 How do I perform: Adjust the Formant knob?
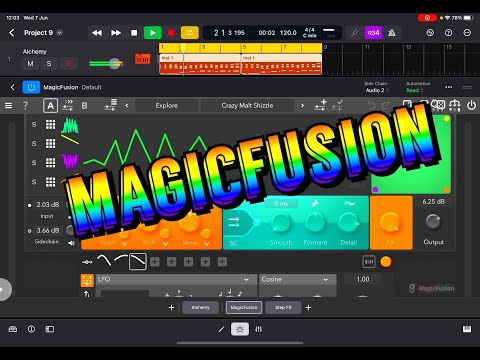point(315,222)
